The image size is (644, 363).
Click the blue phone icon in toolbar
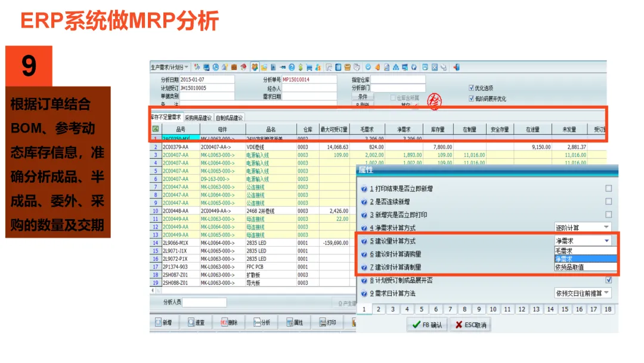click(216, 67)
